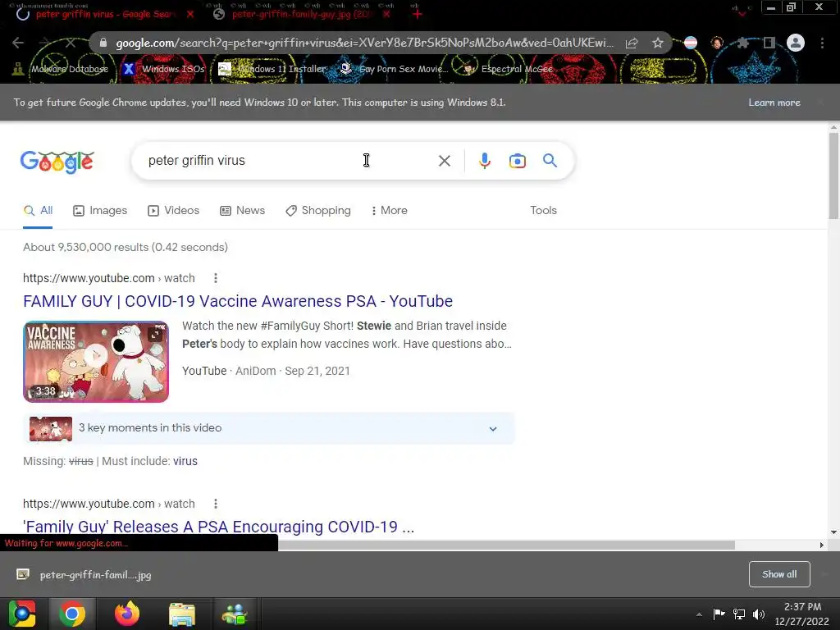Open options dots for second youtube.com result
Image resolution: width=840 pixels, height=630 pixels.
point(216,504)
